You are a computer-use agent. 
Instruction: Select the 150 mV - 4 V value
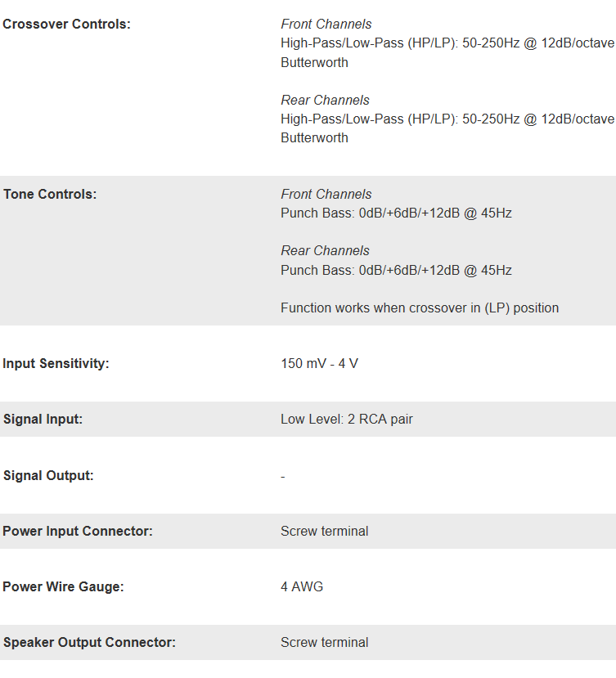coord(319,364)
